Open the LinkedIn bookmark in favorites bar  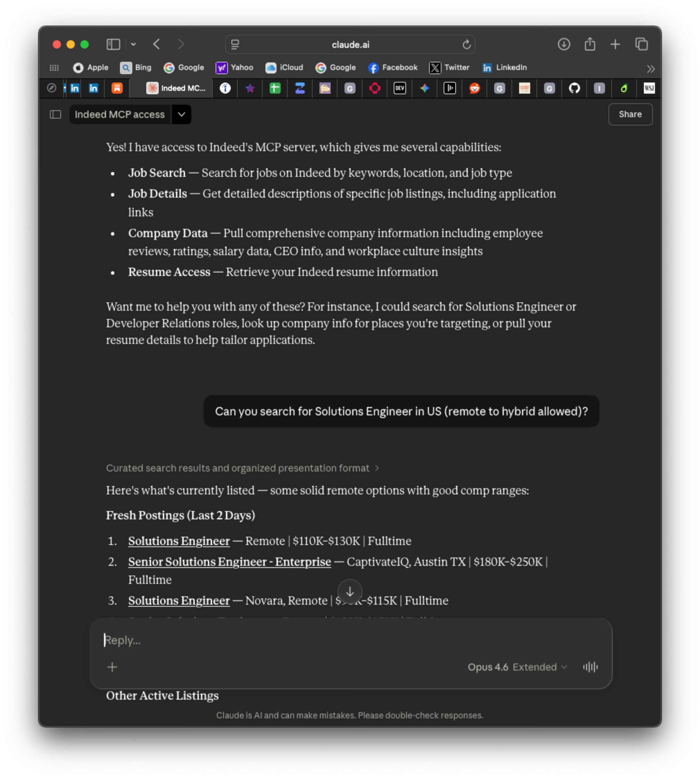click(504, 67)
